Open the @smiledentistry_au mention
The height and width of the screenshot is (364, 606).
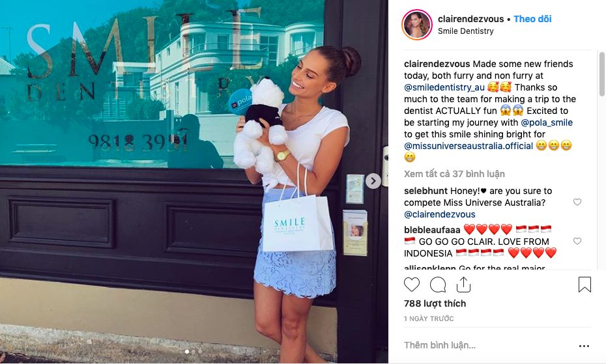[x=444, y=87]
